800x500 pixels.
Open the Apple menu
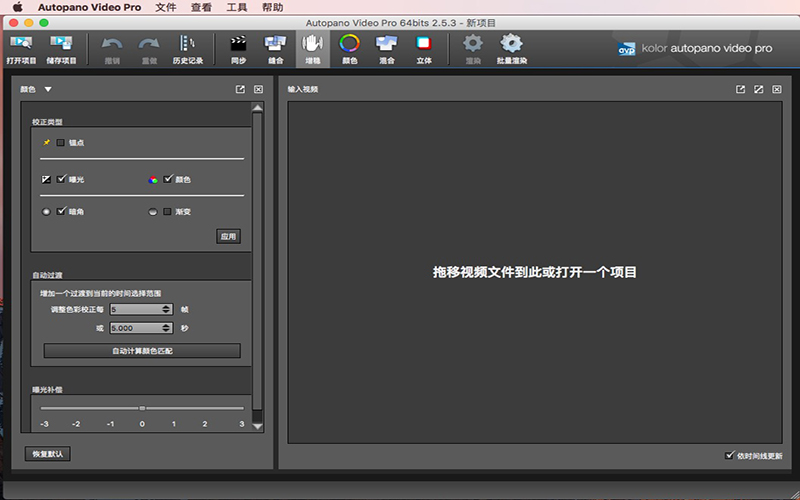click(17, 7)
